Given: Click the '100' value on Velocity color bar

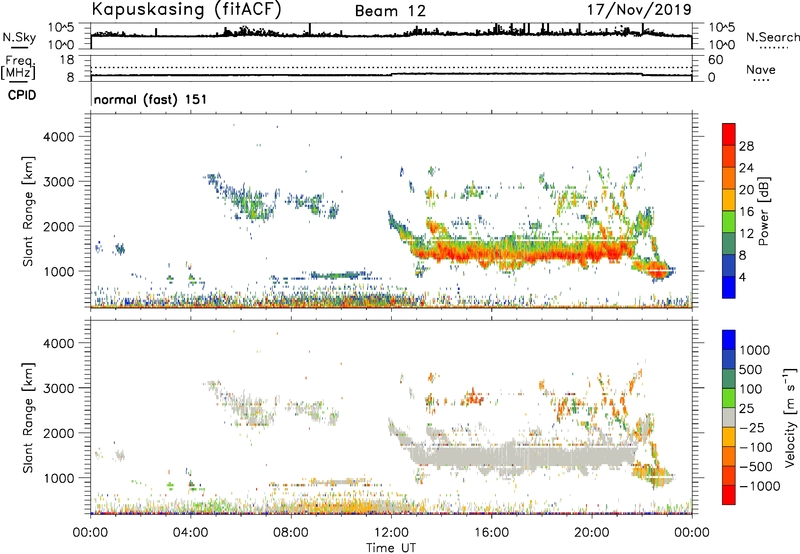Looking at the screenshot, I should [x=751, y=389].
